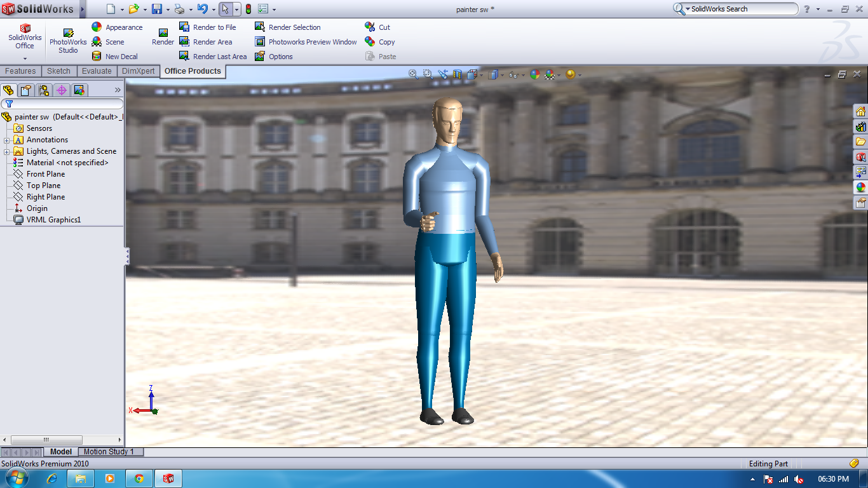Screen dimensions: 868x488
Task: Click the feature tree filter field
Action: [62, 104]
